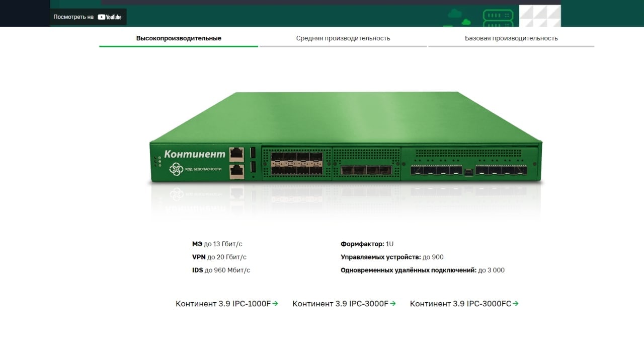The image size is (644, 344).
Task: Click the gray bar under Средняя производительность
Action: click(x=343, y=46)
